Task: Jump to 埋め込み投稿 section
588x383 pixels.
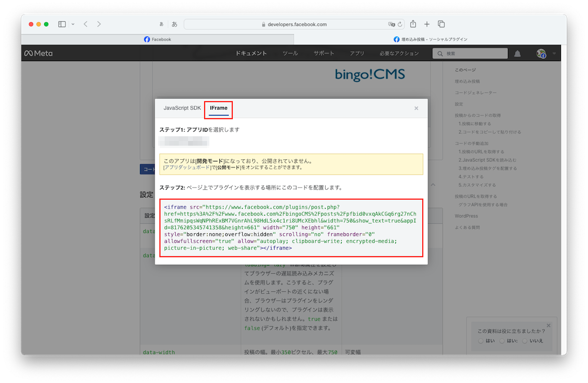Action: click(x=467, y=81)
